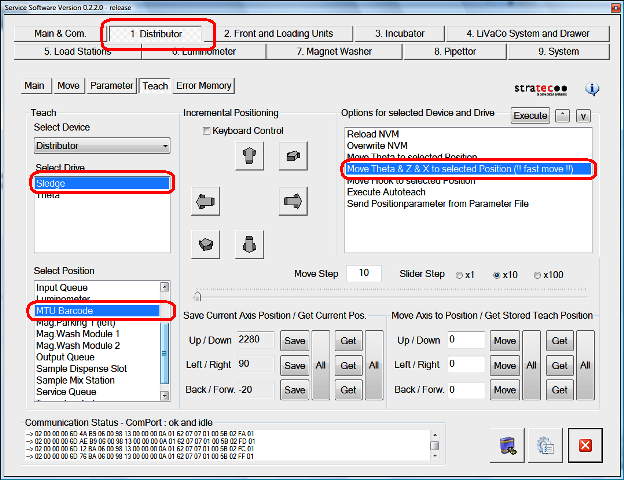Click the blue info icon near logo
The width and height of the screenshot is (624, 480).
tap(592, 89)
